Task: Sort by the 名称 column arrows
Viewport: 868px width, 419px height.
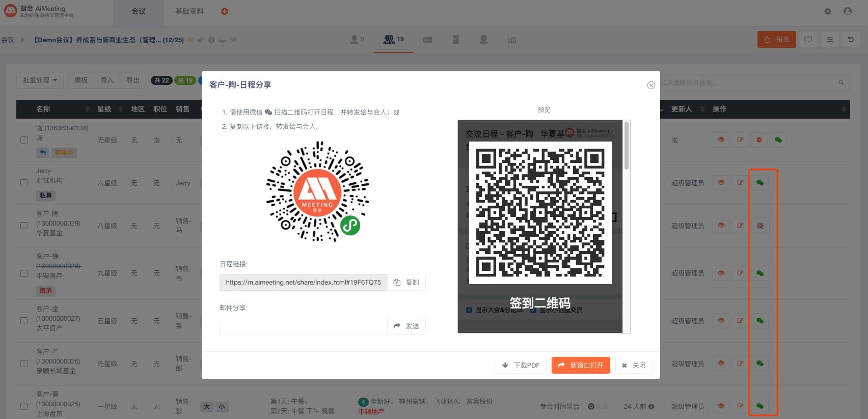Action: pyautogui.click(x=87, y=109)
